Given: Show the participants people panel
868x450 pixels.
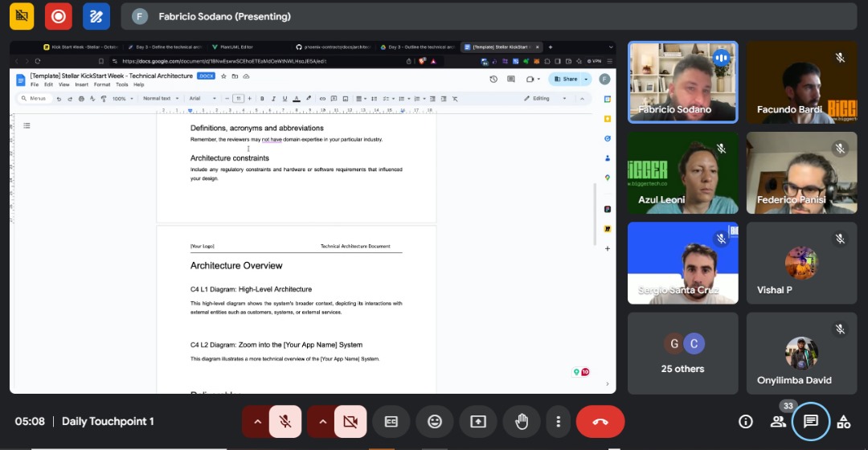Looking at the screenshot, I should (x=778, y=422).
